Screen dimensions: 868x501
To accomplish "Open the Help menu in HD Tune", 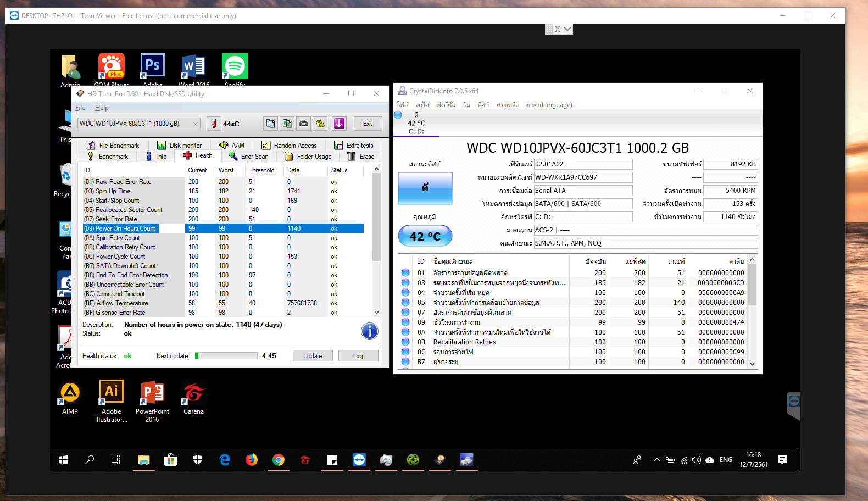I will pyautogui.click(x=102, y=108).
